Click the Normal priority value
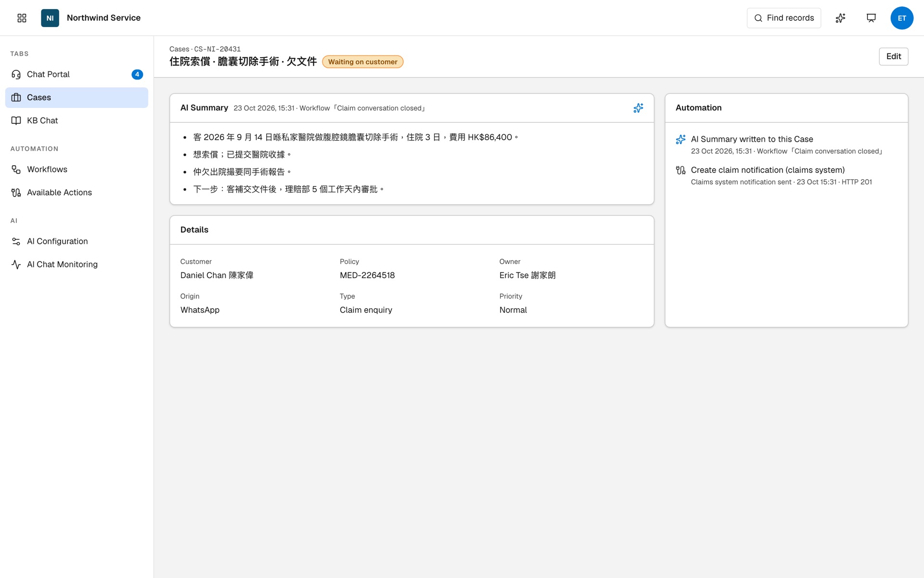 point(513,310)
